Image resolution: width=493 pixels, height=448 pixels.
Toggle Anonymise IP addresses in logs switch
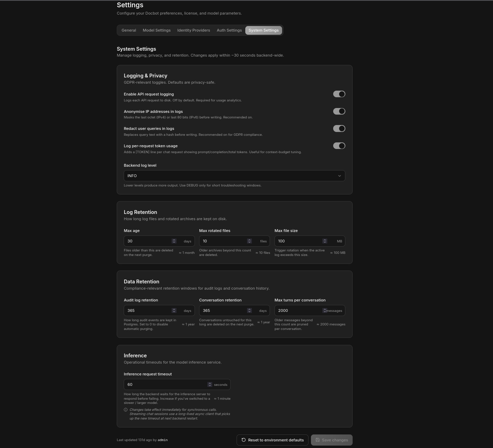[339, 111]
